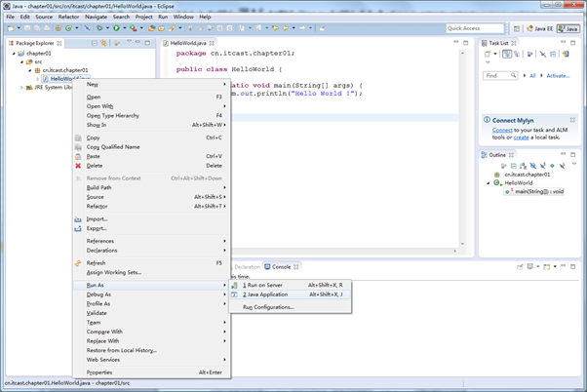This screenshot has height=392, width=587.
Task: Toggle Hide Local Types in Outline toolbar
Action: click(x=562, y=166)
